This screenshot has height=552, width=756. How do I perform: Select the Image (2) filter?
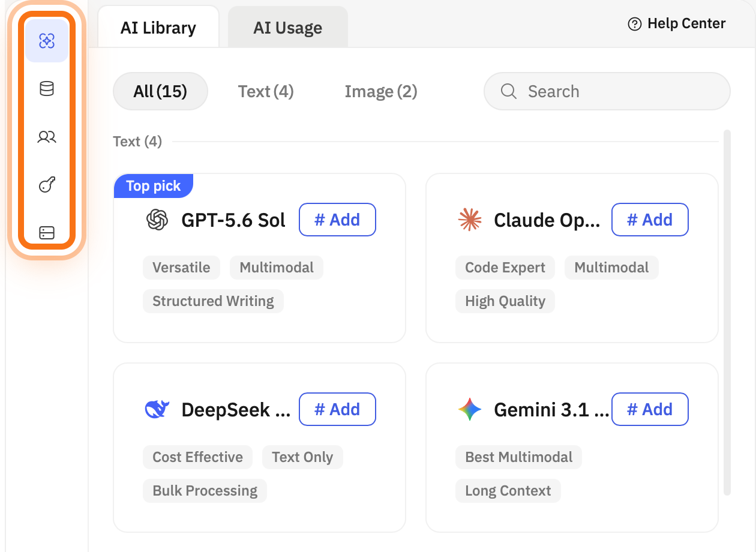pyautogui.click(x=381, y=91)
